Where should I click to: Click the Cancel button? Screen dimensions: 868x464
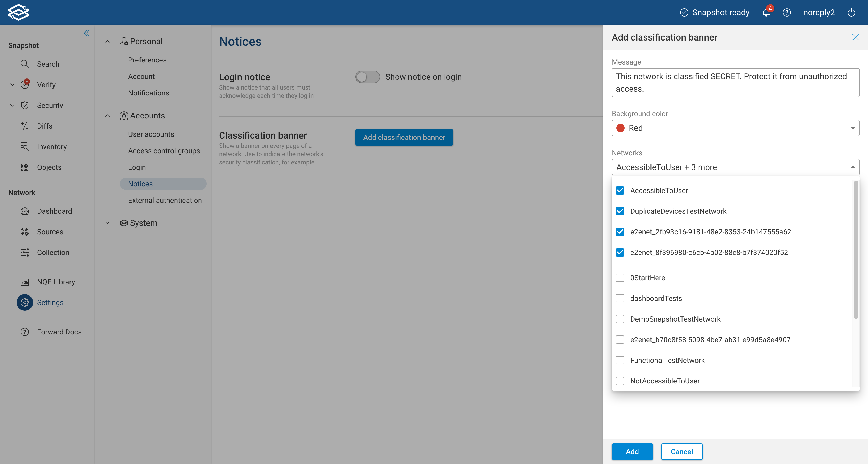tap(681, 452)
